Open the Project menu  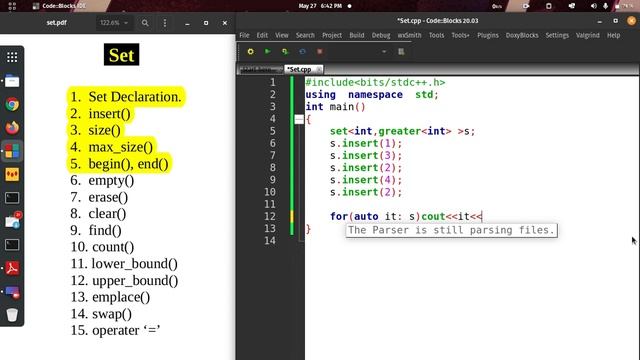(x=332, y=35)
